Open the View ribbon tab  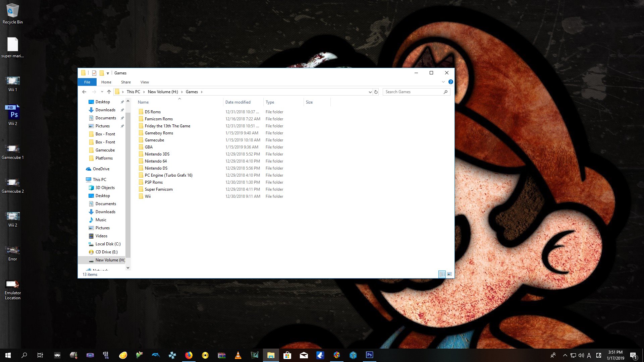click(x=145, y=82)
